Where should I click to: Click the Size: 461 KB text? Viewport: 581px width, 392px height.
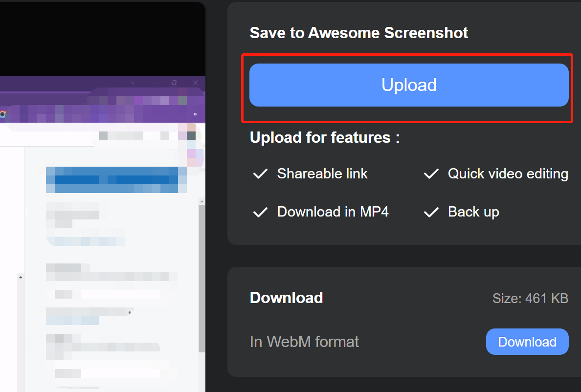pyautogui.click(x=530, y=298)
